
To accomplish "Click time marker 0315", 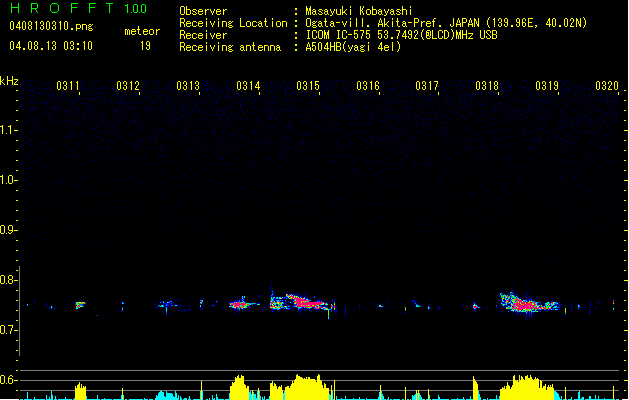I will [308, 86].
